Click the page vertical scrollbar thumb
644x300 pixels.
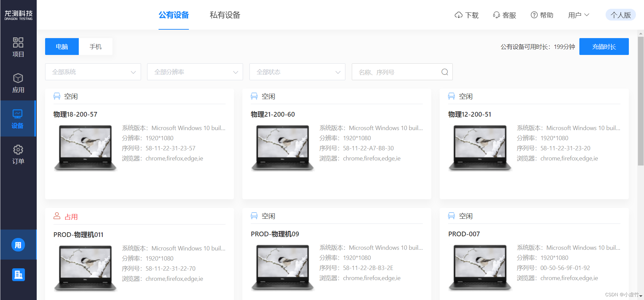point(641,101)
